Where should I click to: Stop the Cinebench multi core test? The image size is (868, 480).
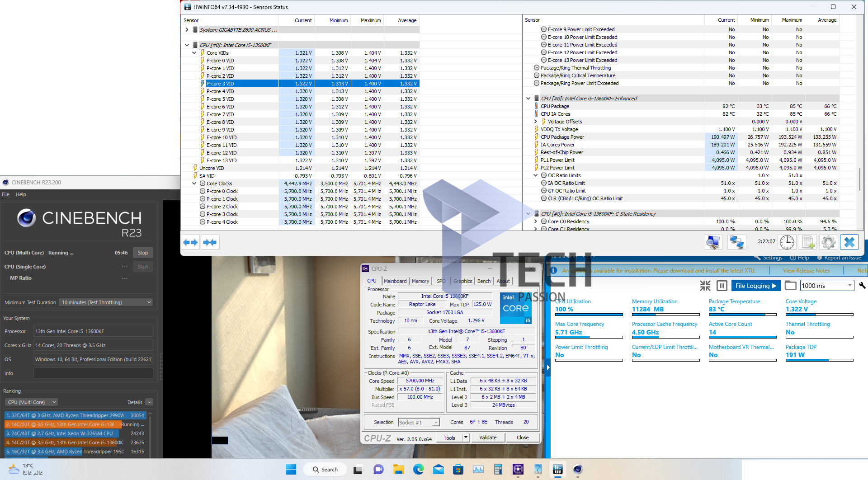pos(143,253)
